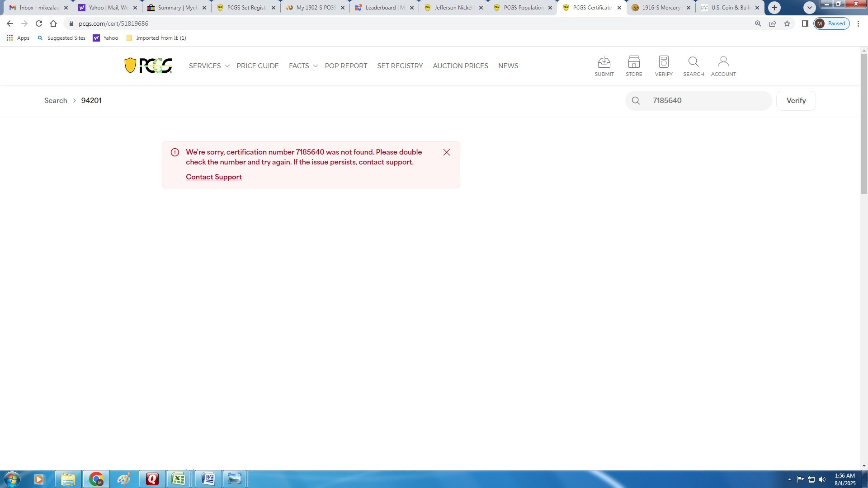Viewport: 868px width, 488px height.
Task: Click page vertical scrollbar
Action: [x=864, y=124]
